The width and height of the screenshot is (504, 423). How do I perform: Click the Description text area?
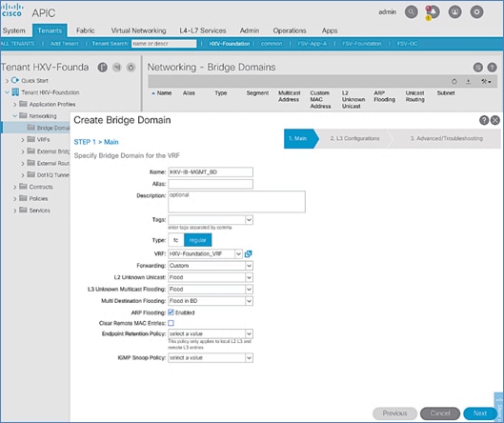tap(236, 202)
